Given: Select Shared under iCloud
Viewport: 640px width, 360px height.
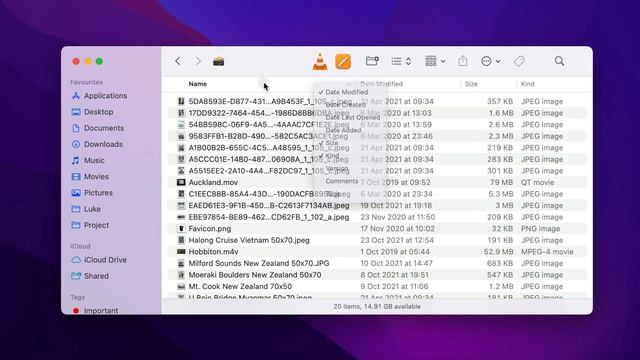Looking at the screenshot, I should pos(90,276).
